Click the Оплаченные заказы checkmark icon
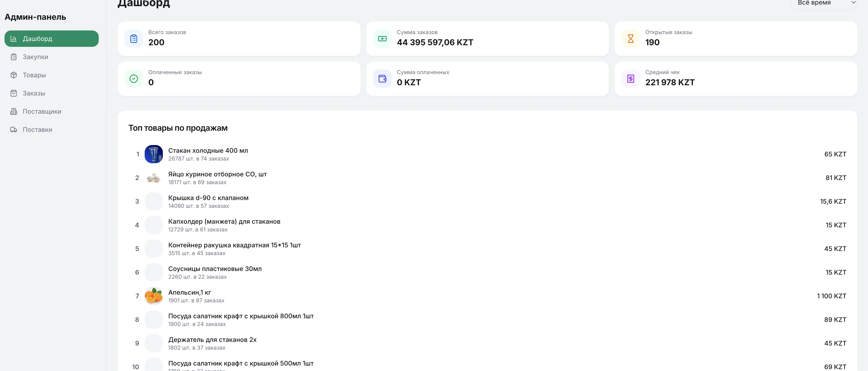This screenshot has width=868, height=371. 134,79
